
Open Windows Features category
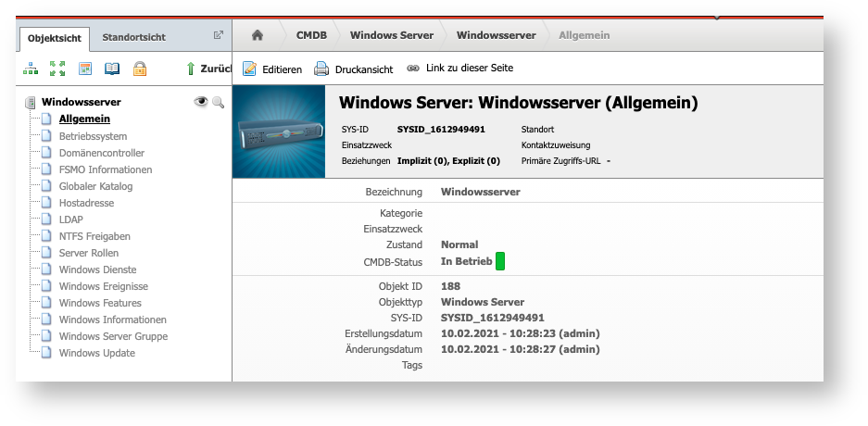click(100, 303)
